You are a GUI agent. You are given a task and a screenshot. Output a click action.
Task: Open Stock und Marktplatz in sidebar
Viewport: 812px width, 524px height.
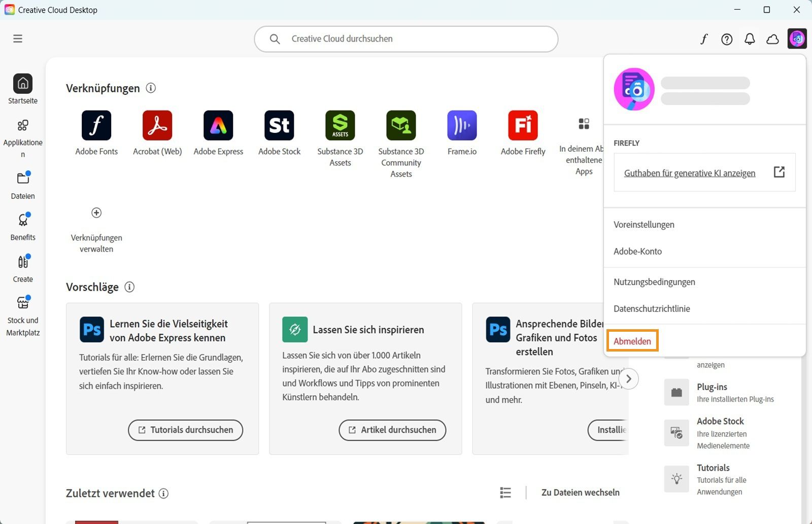tap(23, 316)
